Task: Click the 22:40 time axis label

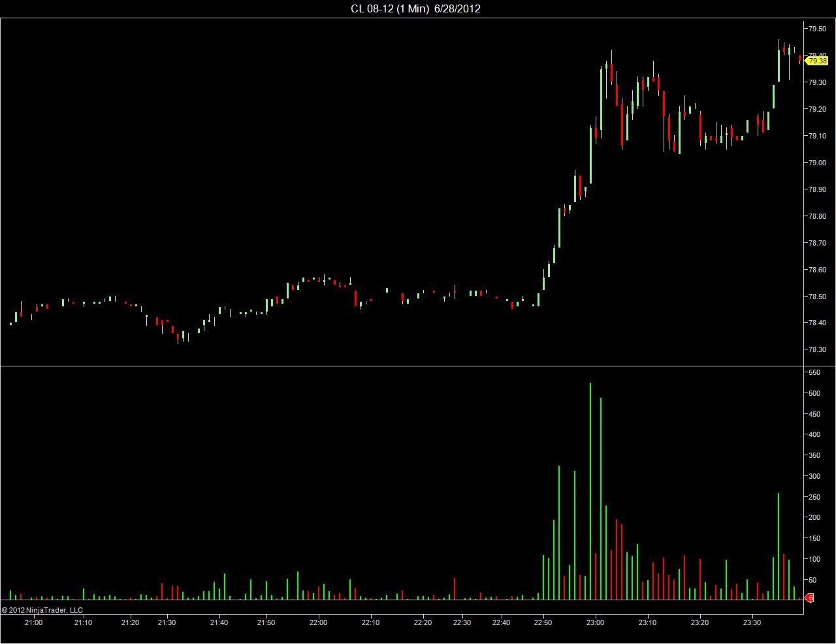Action: pyautogui.click(x=502, y=622)
